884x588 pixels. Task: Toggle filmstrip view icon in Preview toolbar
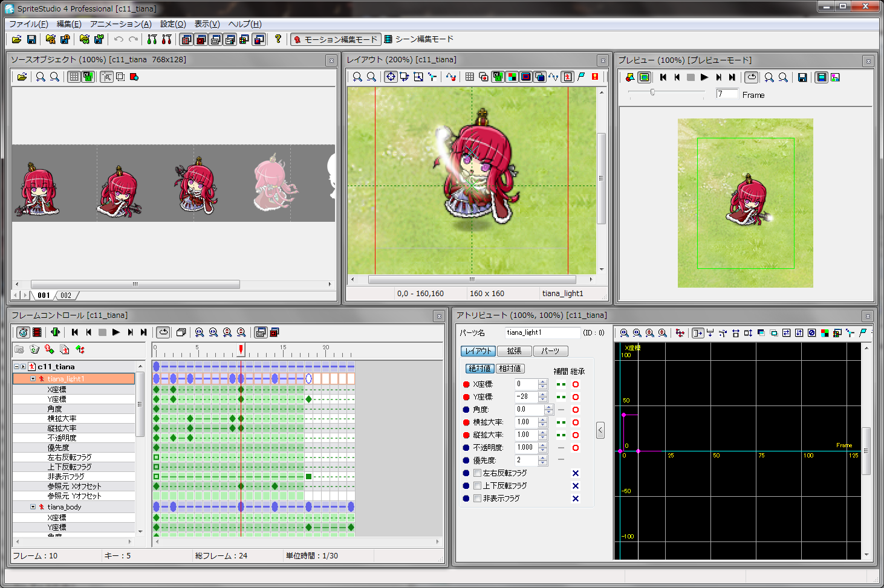[822, 77]
